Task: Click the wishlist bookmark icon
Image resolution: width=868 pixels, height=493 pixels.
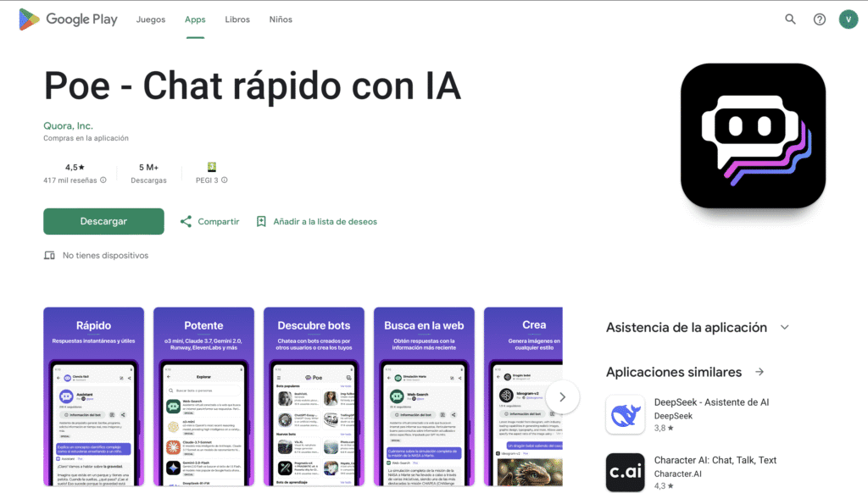Action: 261,221
